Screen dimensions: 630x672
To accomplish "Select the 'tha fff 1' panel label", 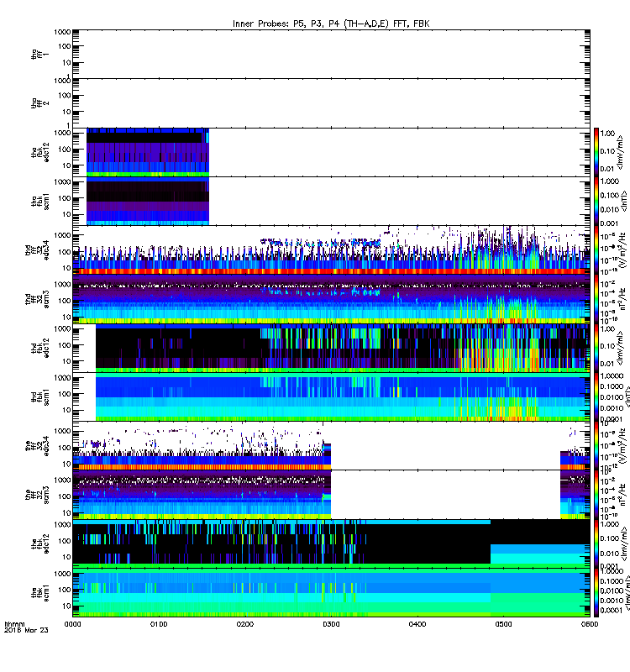I will click(39, 54).
